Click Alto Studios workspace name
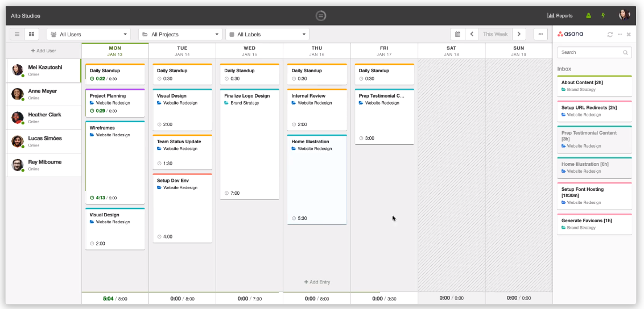The image size is (644, 309). pos(26,16)
